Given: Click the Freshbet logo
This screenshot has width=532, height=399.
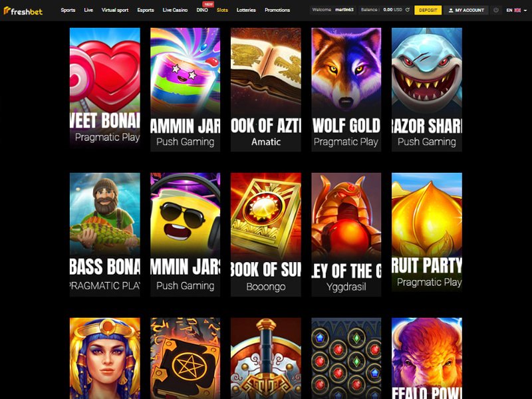Looking at the screenshot, I should coord(23,11).
